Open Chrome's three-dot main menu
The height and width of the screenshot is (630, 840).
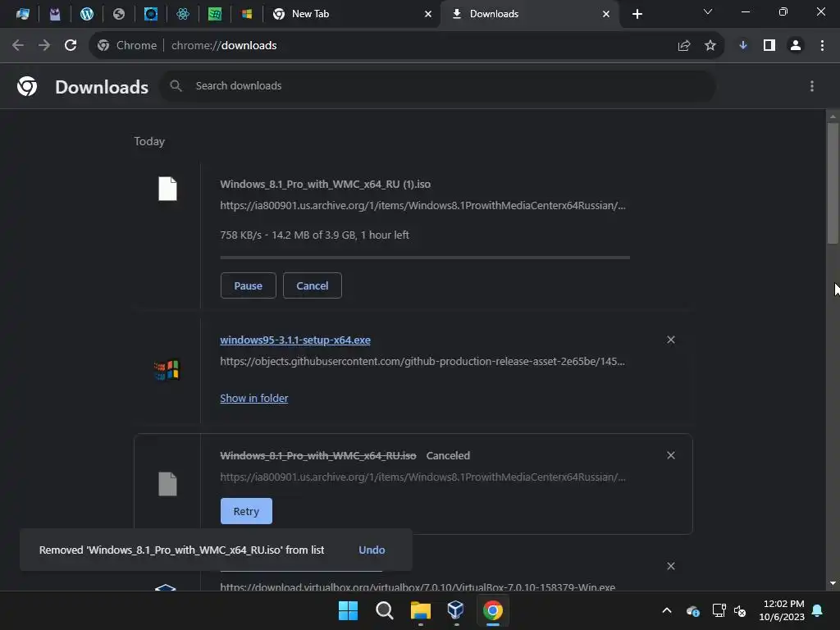[822, 46]
